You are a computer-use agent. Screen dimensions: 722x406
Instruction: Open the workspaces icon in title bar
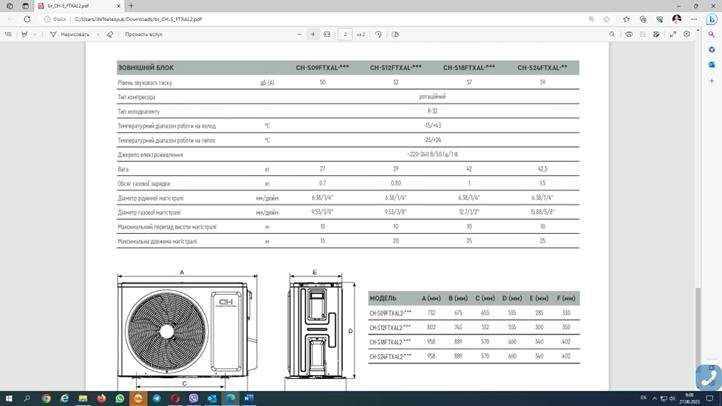tap(10, 6)
